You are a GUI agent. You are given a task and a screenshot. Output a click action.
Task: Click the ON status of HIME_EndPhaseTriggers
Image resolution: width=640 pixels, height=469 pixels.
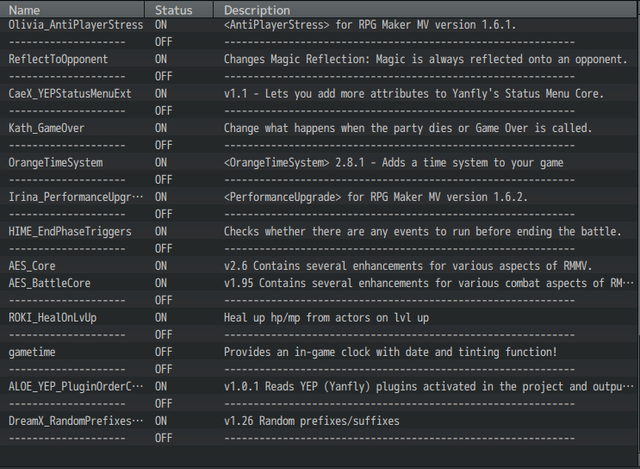tap(161, 231)
